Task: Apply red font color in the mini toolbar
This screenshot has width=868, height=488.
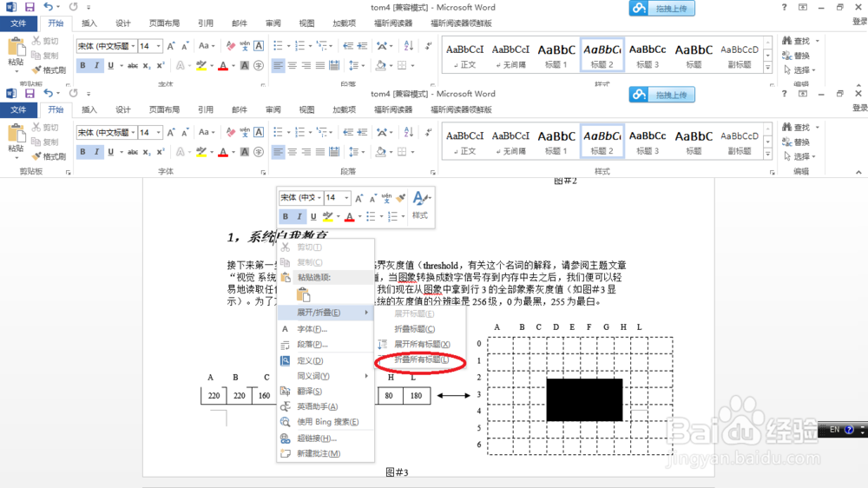Action: (x=349, y=216)
